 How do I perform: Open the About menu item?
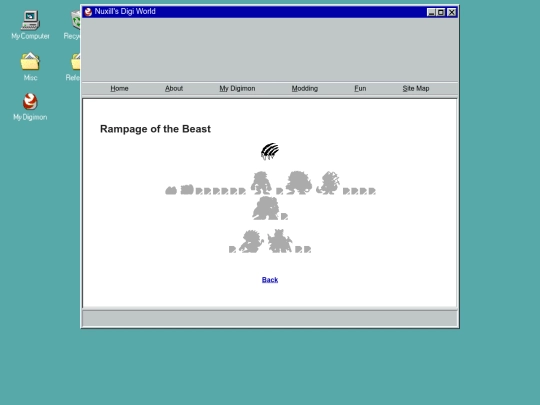tap(174, 89)
